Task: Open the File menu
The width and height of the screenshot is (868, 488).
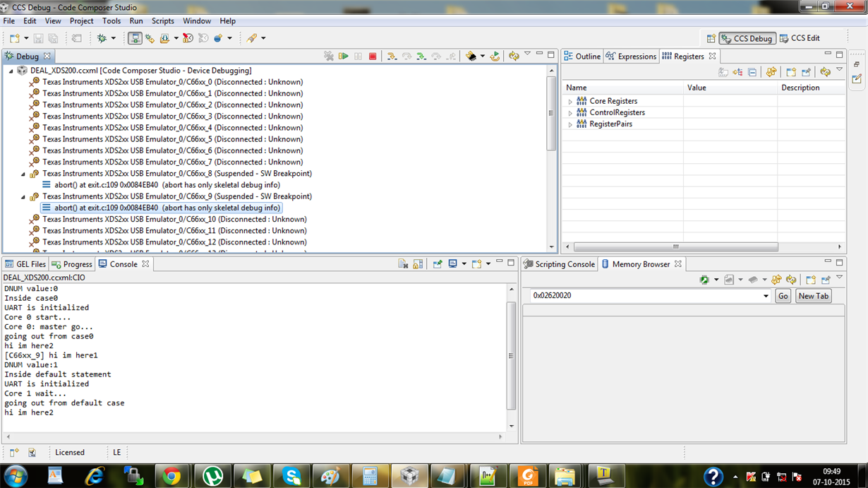Action: coord(9,21)
